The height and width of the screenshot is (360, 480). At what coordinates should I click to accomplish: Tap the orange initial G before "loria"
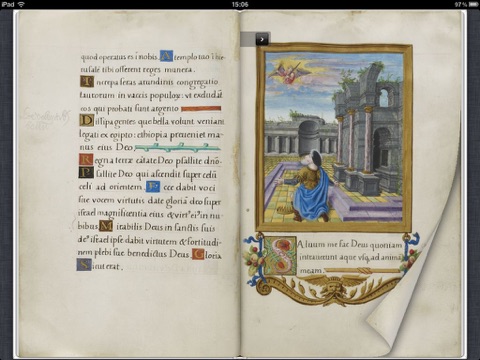(x=198, y=254)
